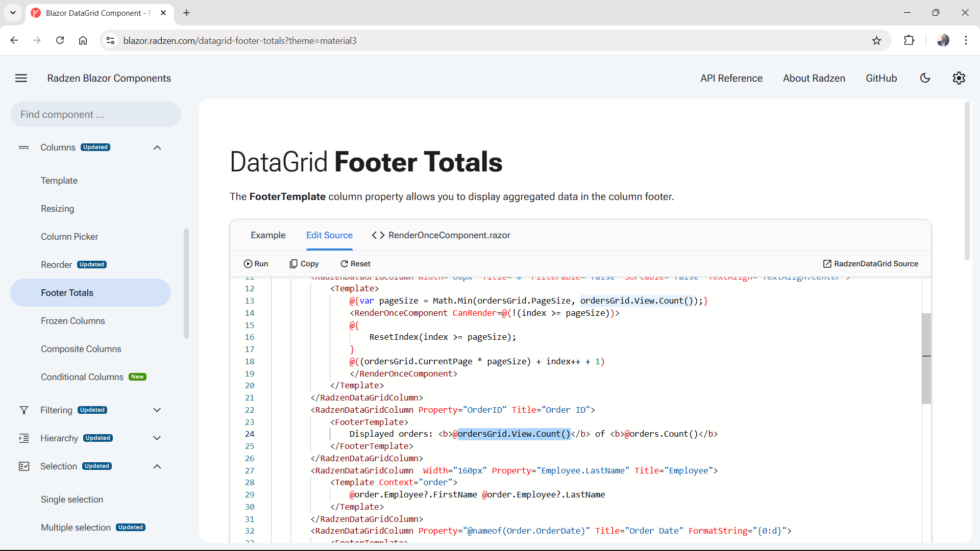
Task: Switch to the Example tab
Action: (x=268, y=235)
